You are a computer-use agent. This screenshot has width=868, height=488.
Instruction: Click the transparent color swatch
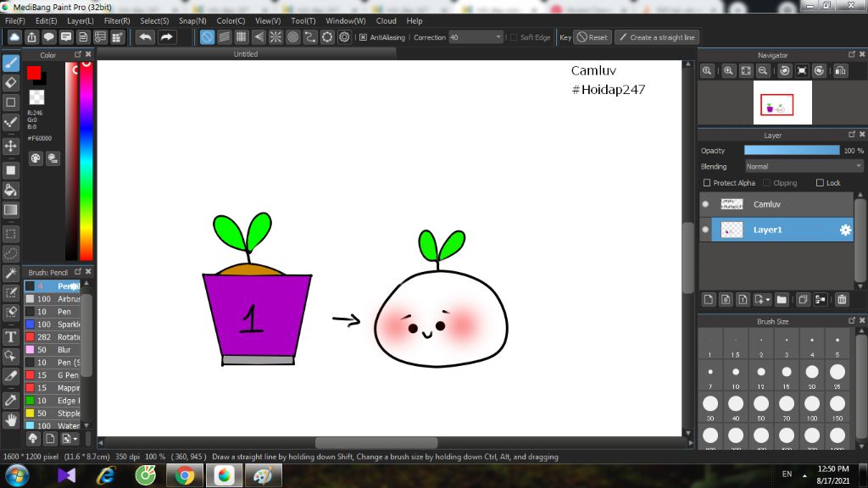[x=36, y=97]
